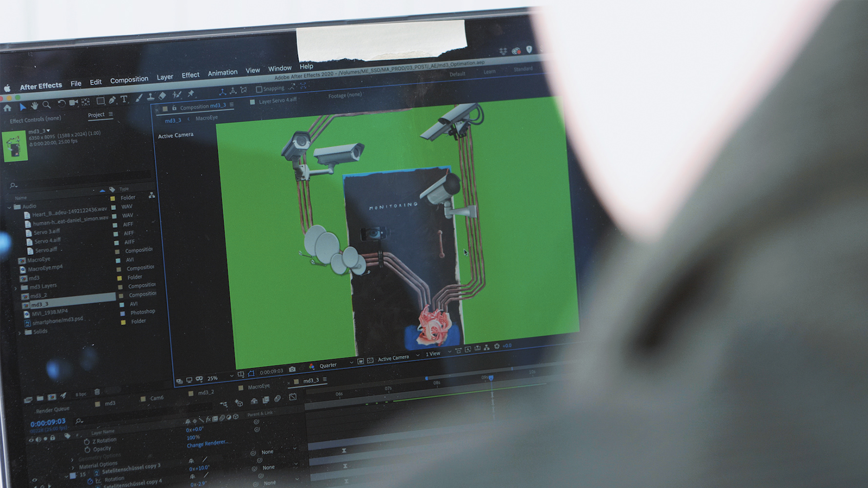Screen dimensions: 868x488
Task: Open the Composition menu
Action: point(129,80)
